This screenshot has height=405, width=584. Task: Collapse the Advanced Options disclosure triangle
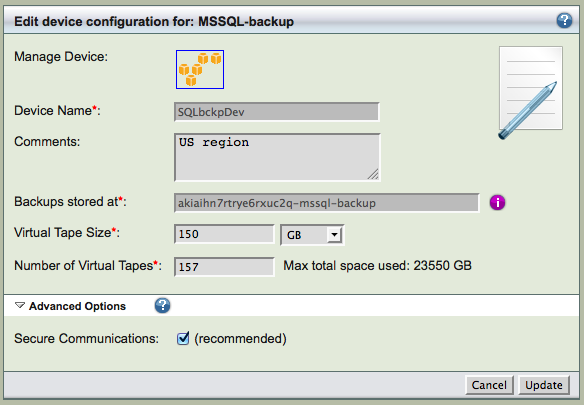coord(20,306)
